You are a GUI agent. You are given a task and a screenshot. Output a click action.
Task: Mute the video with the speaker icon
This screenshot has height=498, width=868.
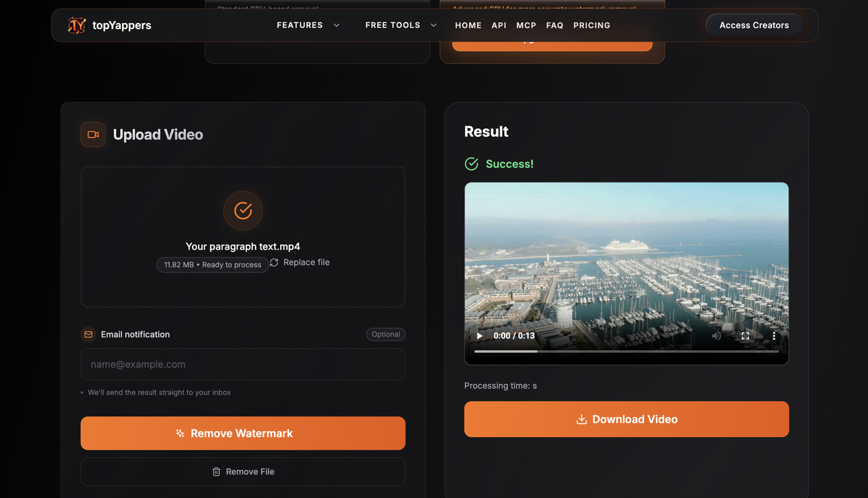tap(717, 336)
